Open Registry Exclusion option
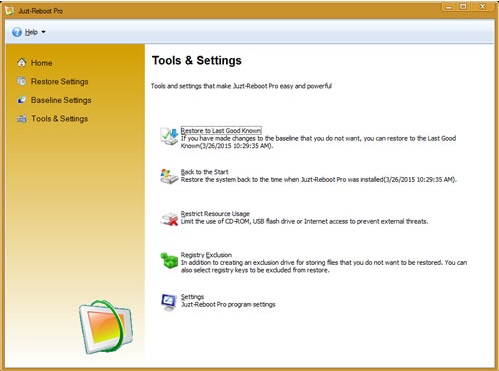Screen dimensions: 499x371 pyautogui.click(x=206, y=255)
